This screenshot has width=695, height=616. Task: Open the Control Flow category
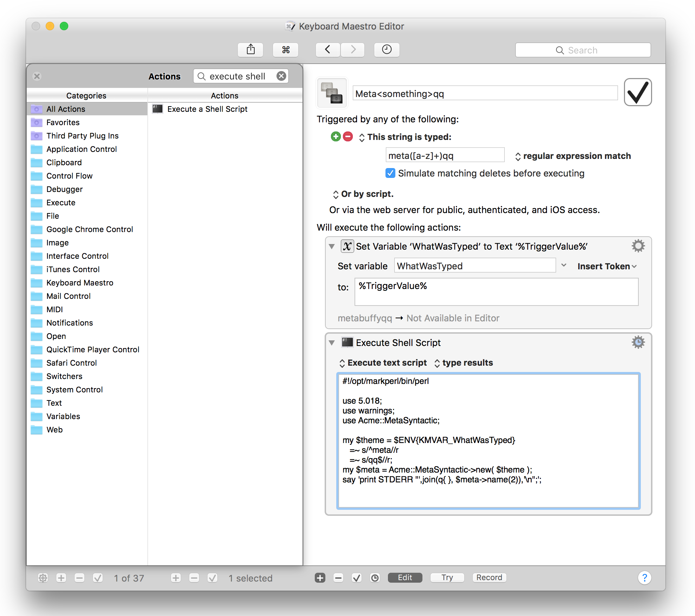pos(87,176)
